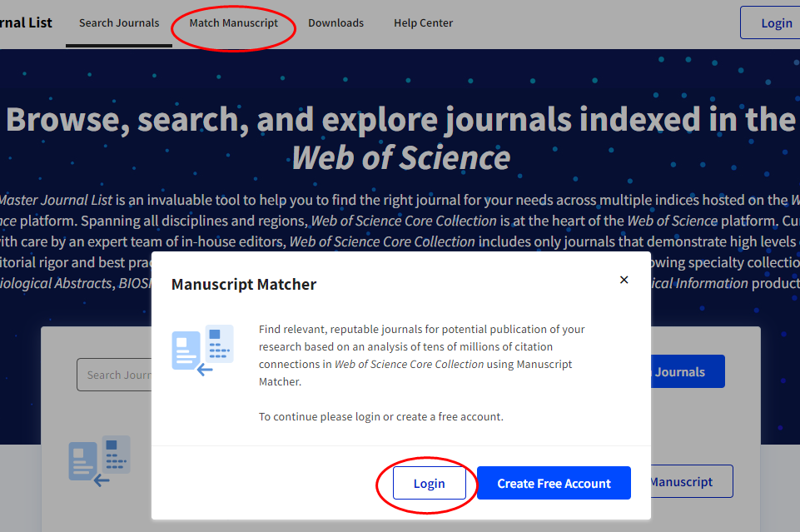Click the 'Web of Science' hero heading line
Screen dimensions: 800x532
401,157
